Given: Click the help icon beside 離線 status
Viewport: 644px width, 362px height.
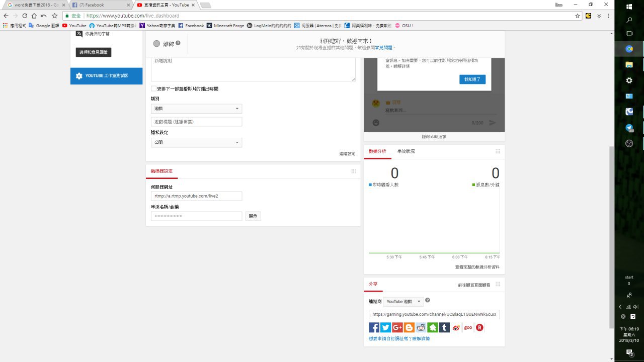Looking at the screenshot, I should coord(178,43).
